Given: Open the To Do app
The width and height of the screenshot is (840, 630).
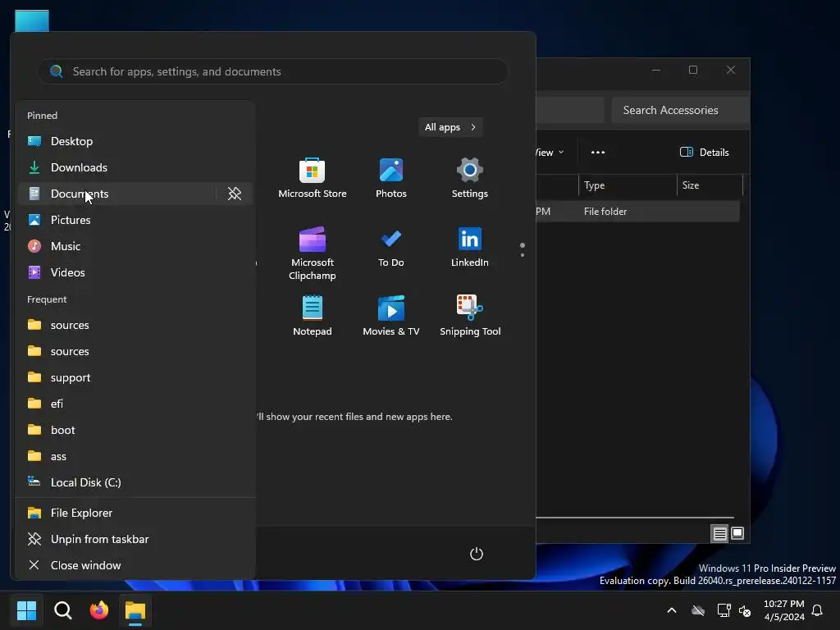Looking at the screenshot, I should pyautogui.click(x=391, y=248).
